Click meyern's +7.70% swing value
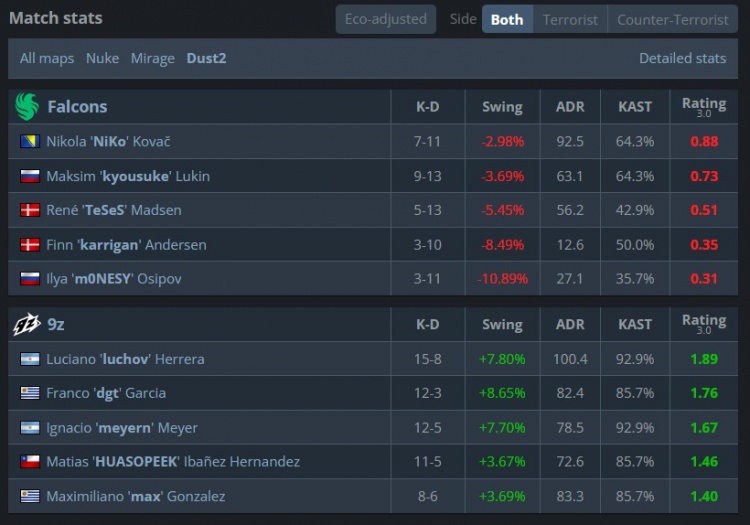 tap(502, 427)
